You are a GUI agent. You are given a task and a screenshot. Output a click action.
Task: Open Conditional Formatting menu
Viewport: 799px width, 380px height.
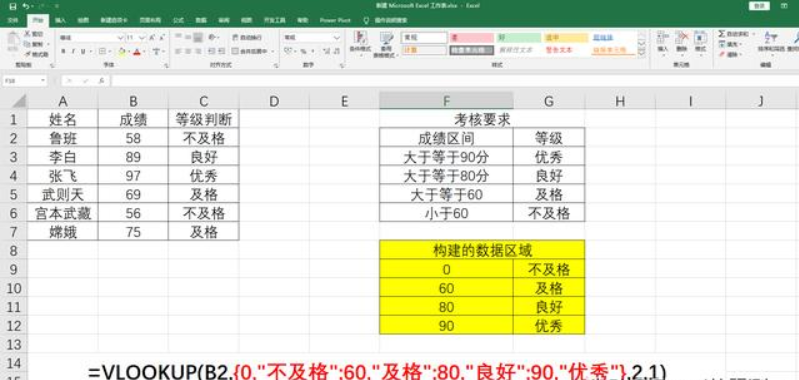[359, 43]
